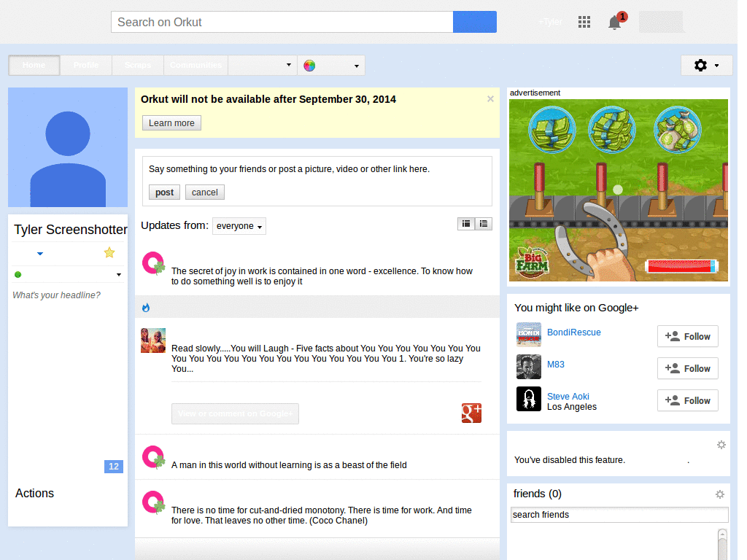Open avatar of beast of the field post

pyautogui.click(x=153, y=457)
